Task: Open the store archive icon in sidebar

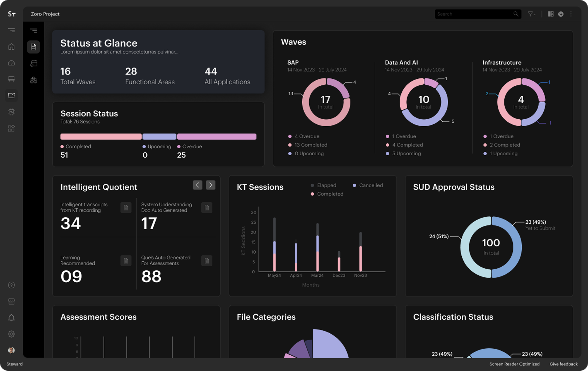Action: 11,301
